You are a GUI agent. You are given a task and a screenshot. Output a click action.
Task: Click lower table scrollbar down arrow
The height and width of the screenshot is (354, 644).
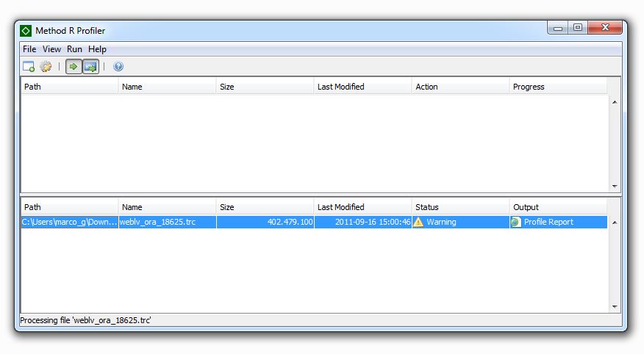coord(615,306)
